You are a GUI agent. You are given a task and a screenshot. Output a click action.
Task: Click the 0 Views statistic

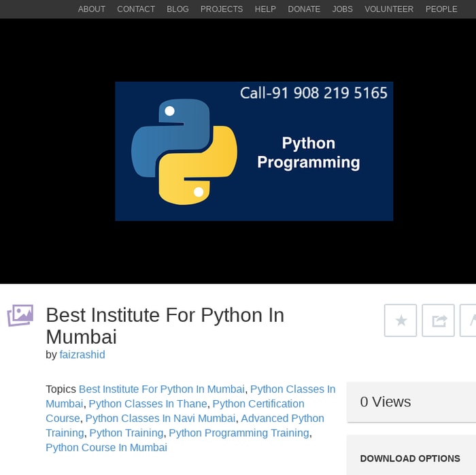point(386,402)
